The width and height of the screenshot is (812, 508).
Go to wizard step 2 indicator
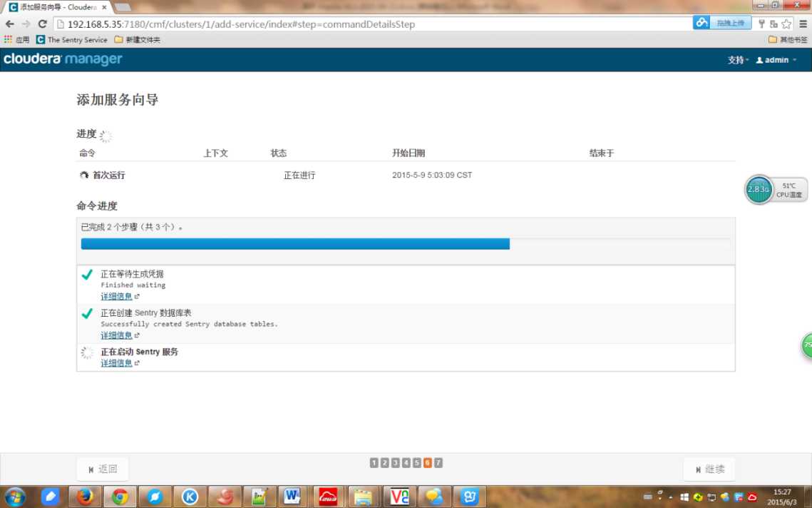385,462
